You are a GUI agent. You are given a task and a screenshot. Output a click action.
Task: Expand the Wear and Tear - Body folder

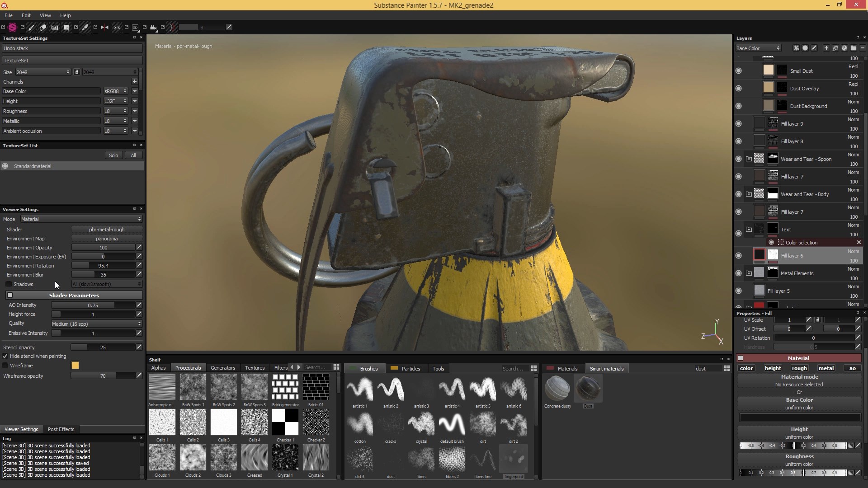(749, 194)
